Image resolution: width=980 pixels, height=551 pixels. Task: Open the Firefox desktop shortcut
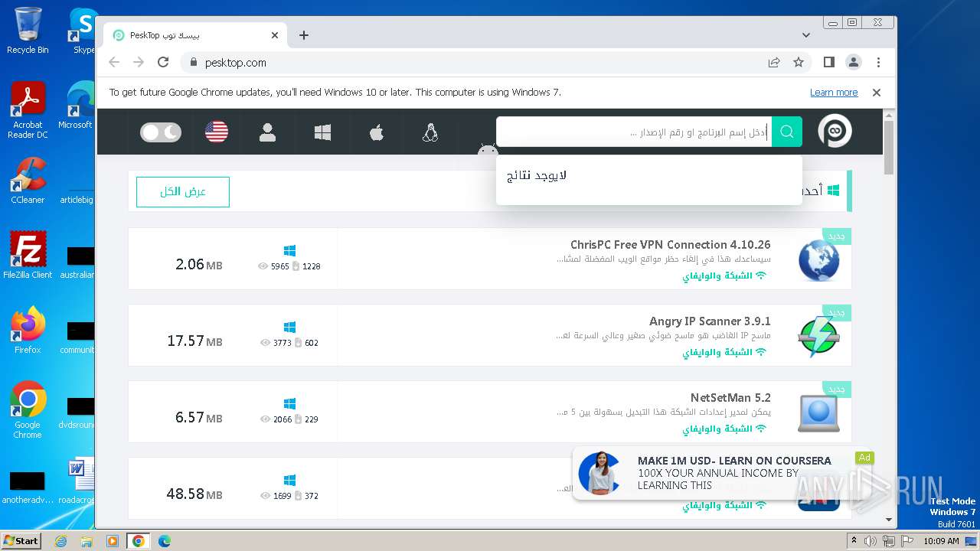tap(28, 331)
